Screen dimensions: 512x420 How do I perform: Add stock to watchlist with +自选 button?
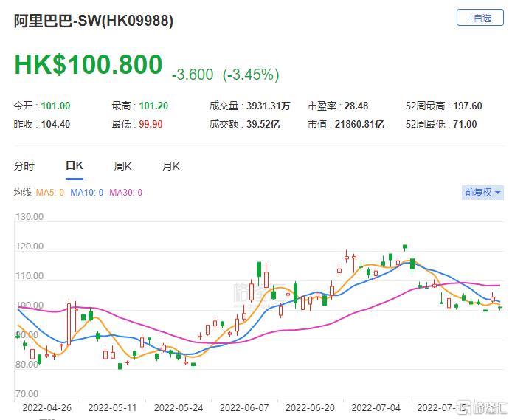click(480, 18)
